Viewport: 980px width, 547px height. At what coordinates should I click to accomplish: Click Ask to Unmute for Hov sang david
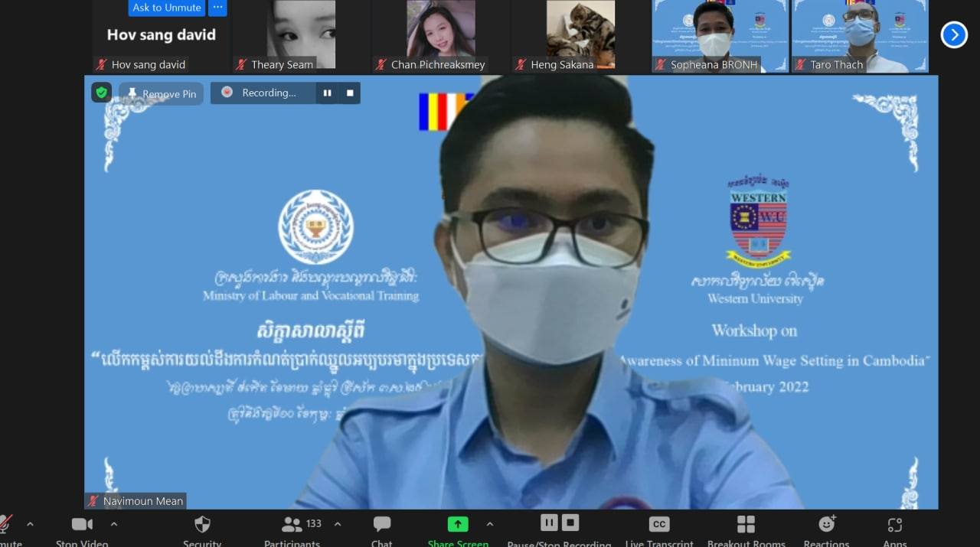tap(167, 8)
